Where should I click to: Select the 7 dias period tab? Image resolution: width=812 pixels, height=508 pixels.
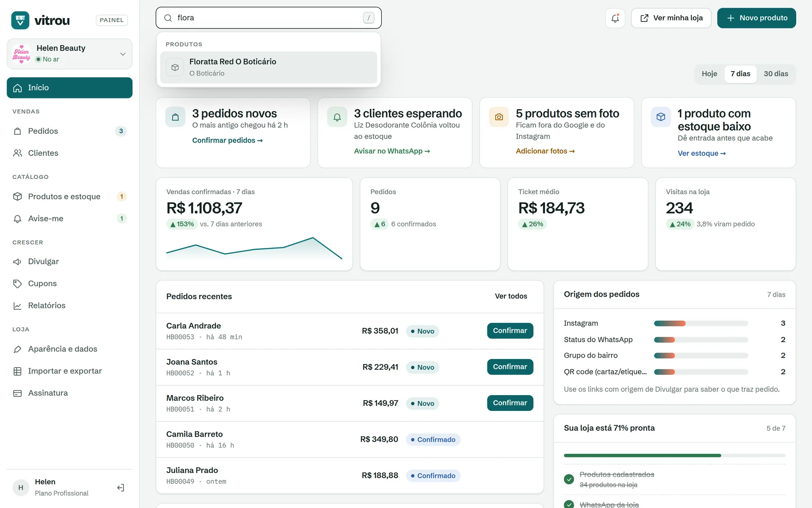tap(740, 74)
